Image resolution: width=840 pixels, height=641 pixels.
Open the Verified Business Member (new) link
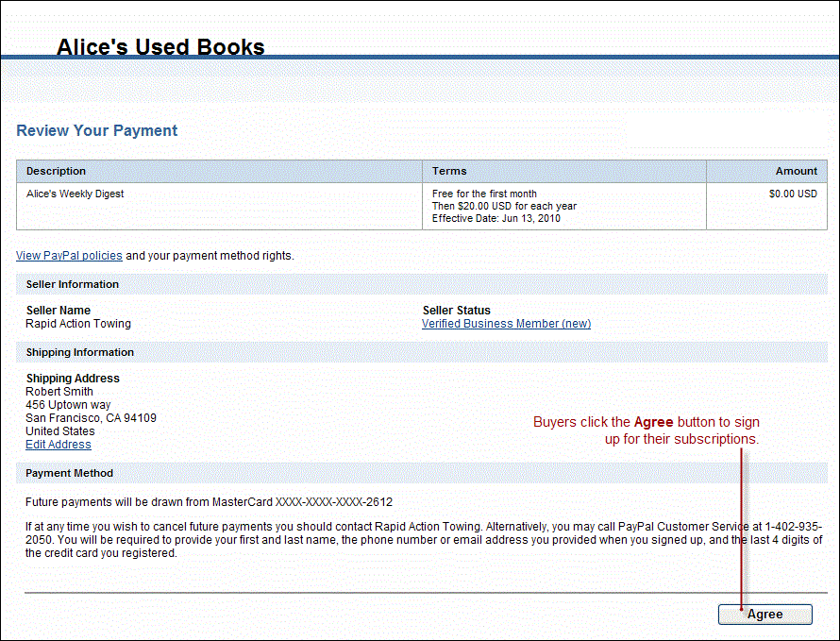click(506, 324)
